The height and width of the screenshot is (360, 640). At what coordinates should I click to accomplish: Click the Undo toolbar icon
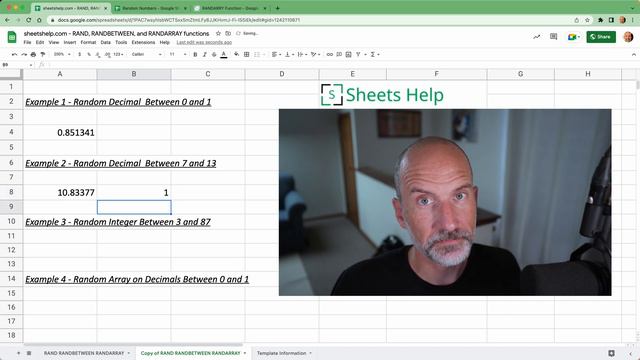[x=14, y=54]
